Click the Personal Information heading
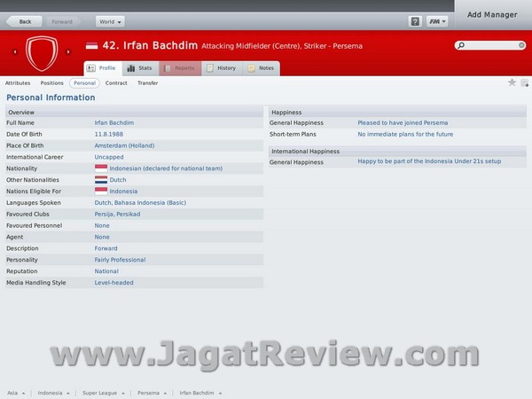The width and height of the screenshot is (532, 399). (x=51, y=98)
